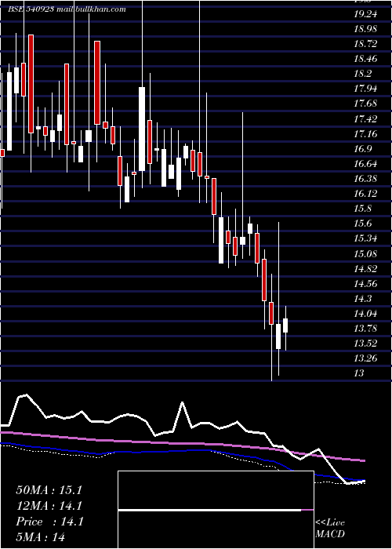
Task: Click the 16.38 price axis label
Action: 365,179
